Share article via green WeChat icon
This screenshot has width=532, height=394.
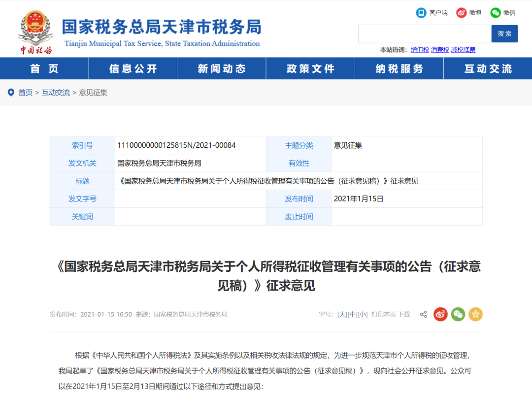pyautogui.click(x=458, y=314)
